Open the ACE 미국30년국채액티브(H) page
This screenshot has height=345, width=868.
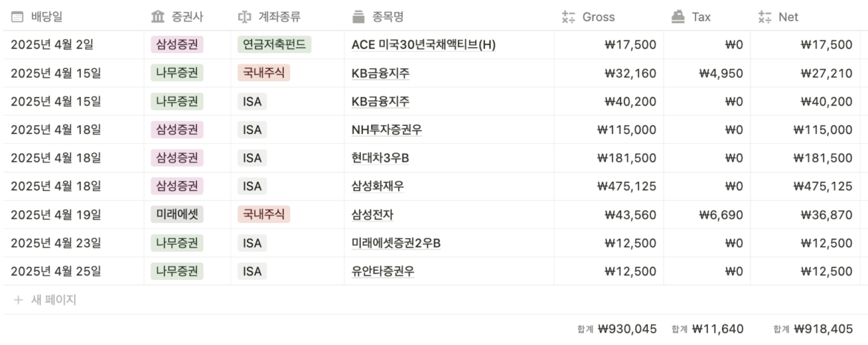click(424, 45)
